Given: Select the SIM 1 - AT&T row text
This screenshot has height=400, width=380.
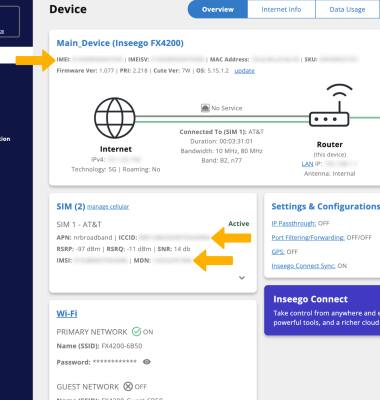Looking at the screenshot, I should coord(79,224).
